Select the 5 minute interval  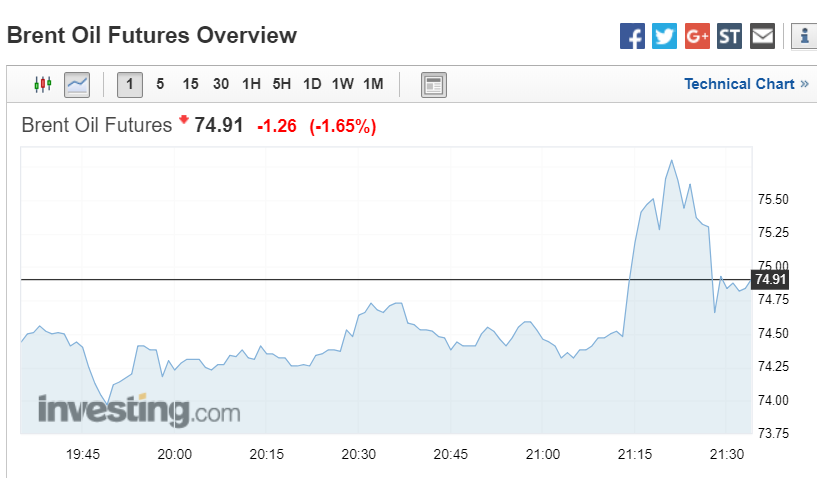click(160, 84)
